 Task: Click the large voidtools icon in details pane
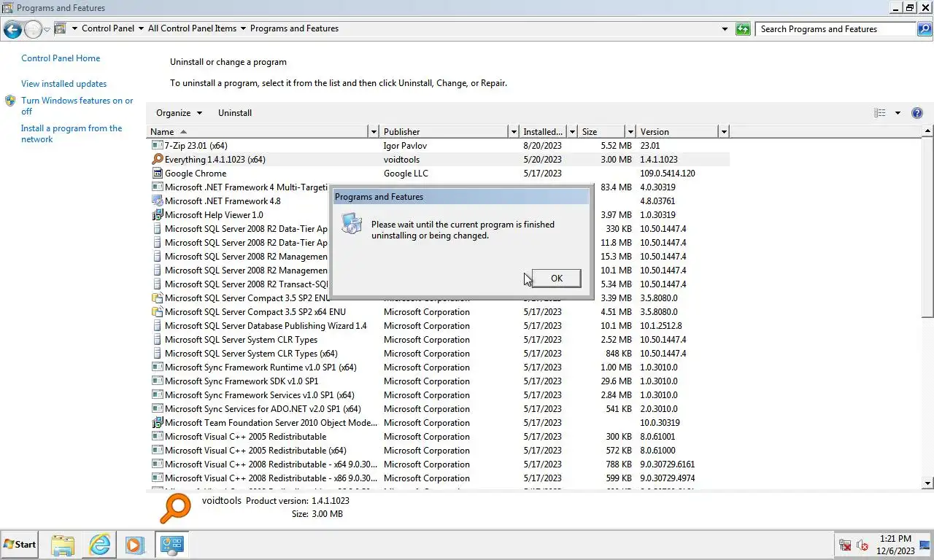[x=175, y=508]
